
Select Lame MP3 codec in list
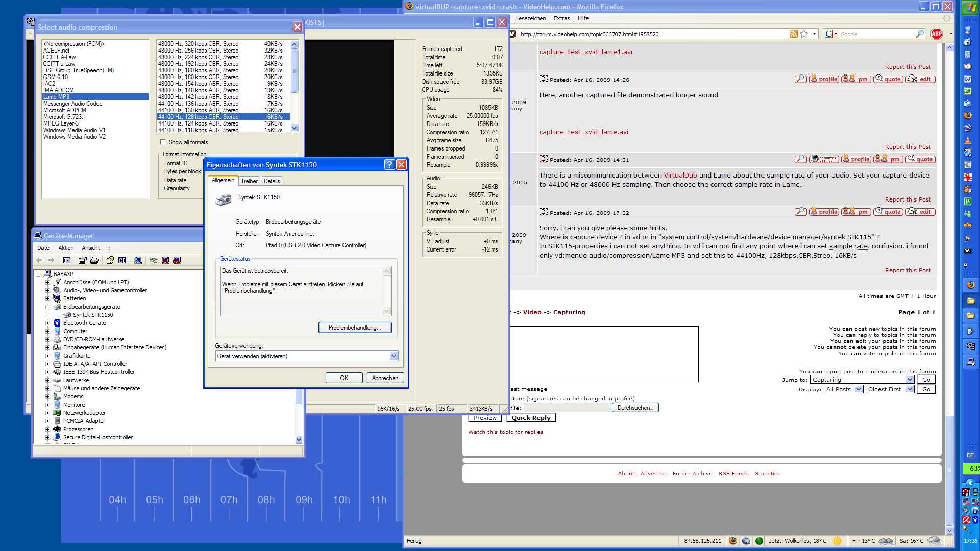(x=95, y=97)
